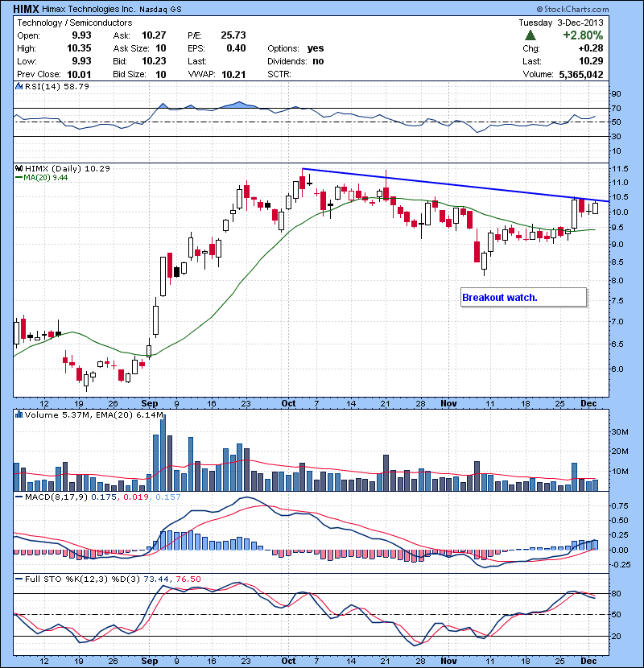Click the Himax Technologies Inc. company name
Screen dimensions: 644x668
89,9
